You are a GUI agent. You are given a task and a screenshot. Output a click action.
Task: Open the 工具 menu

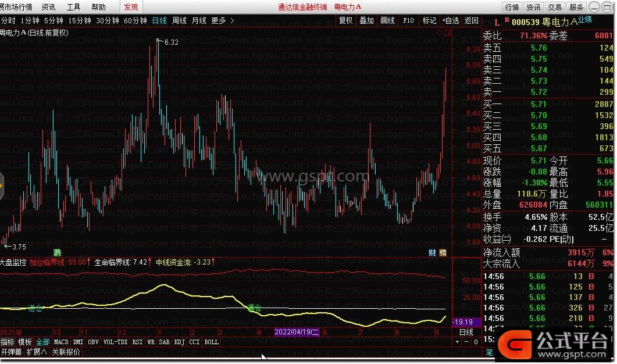tap(74, 7)
